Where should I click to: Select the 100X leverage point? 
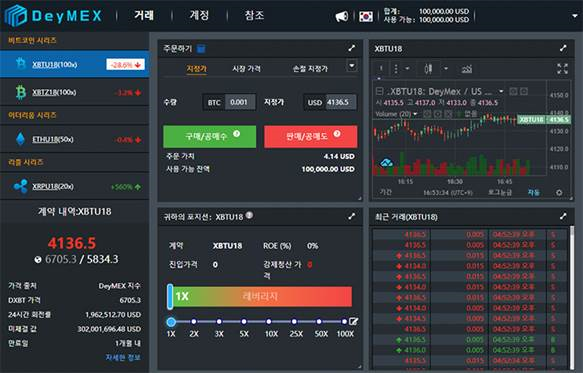pyautogui.click(x=344, y=321)
